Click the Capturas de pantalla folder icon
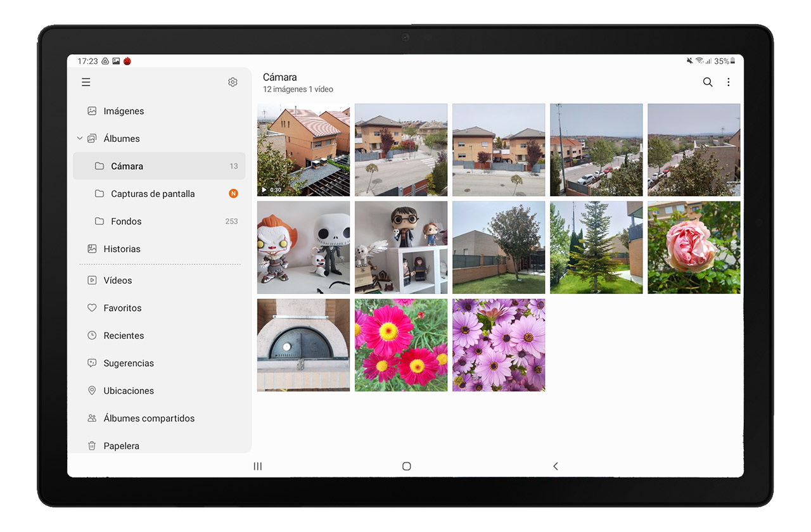Image resolution: width=811 pixels, height=532 pixels. click(99, 194)
